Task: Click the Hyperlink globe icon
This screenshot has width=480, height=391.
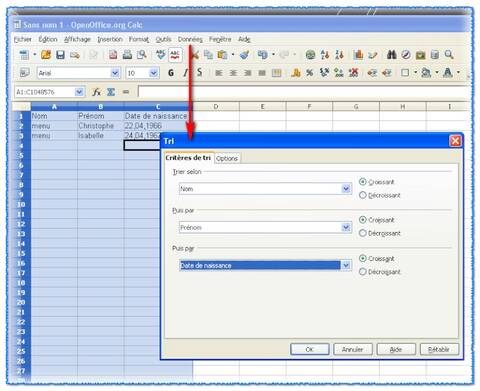Action: 310,55
